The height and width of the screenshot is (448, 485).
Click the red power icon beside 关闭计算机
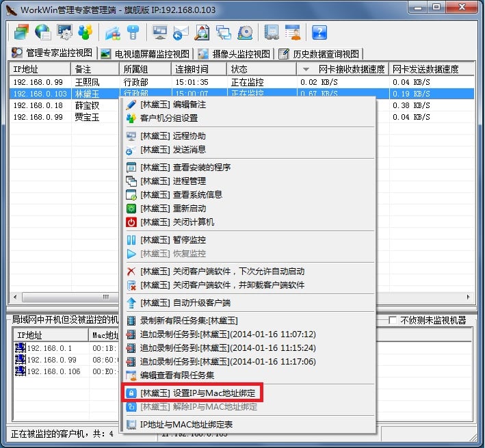[x=131, y=222]
